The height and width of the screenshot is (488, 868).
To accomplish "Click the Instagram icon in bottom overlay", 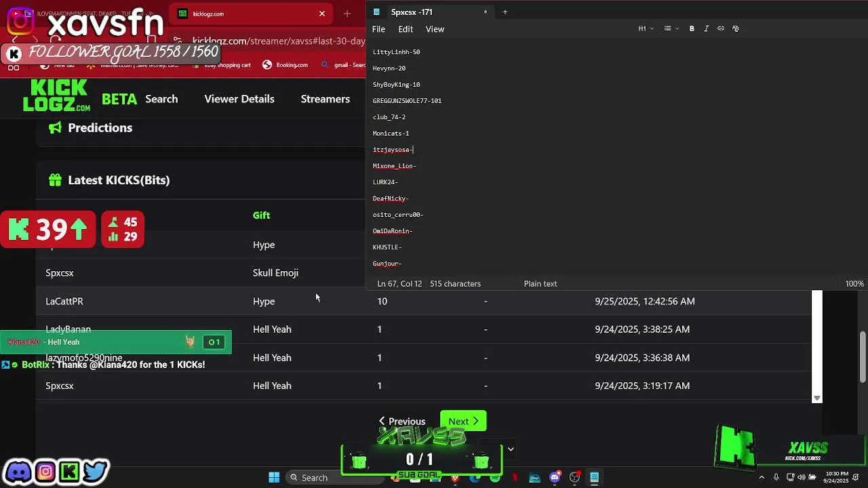I will [x=45, y=472].
